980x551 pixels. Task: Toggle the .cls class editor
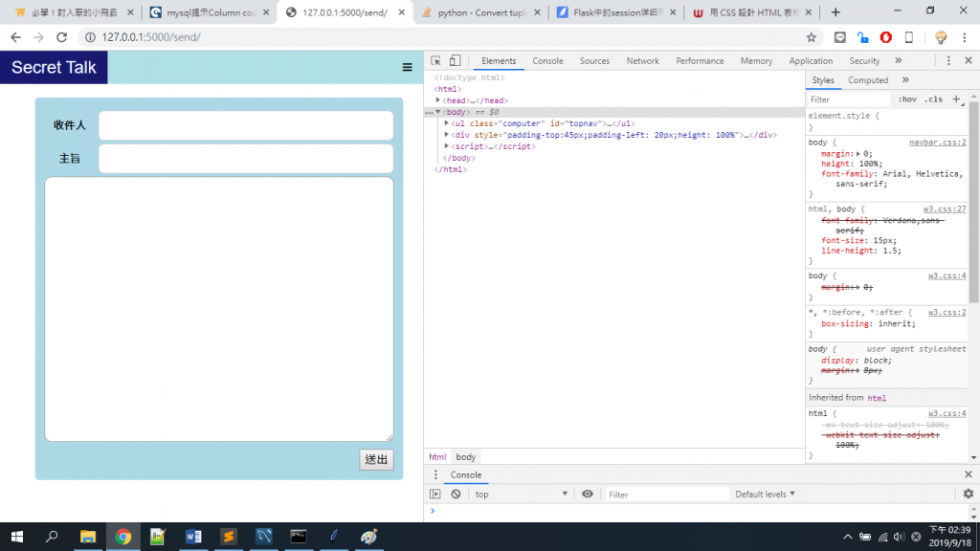point(934,99)
